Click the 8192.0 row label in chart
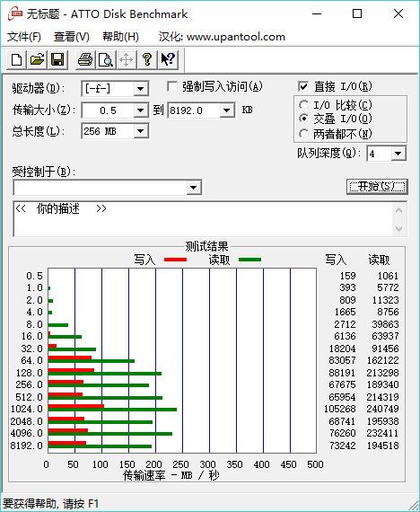The width and height of the screenshot is (420, 512). click(26, 446)
